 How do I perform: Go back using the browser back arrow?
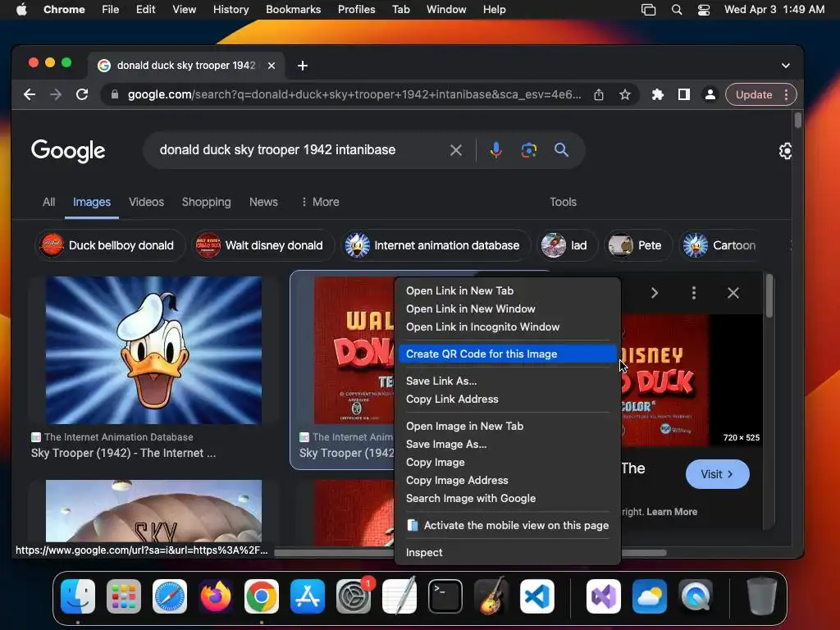30,95
